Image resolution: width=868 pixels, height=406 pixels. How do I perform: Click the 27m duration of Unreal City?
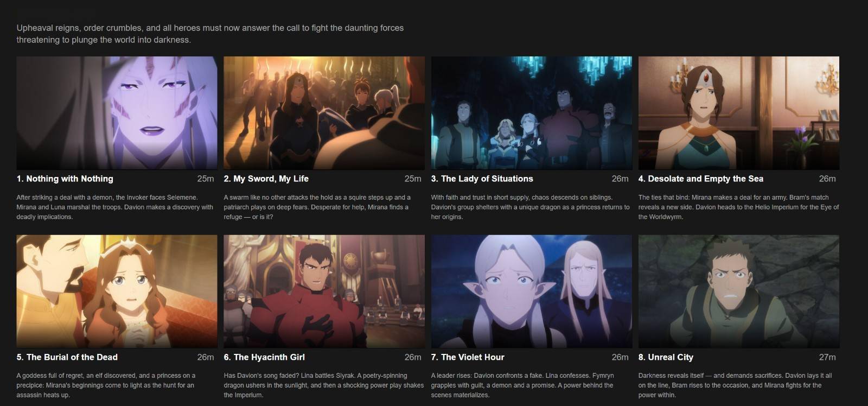point(827,357)
